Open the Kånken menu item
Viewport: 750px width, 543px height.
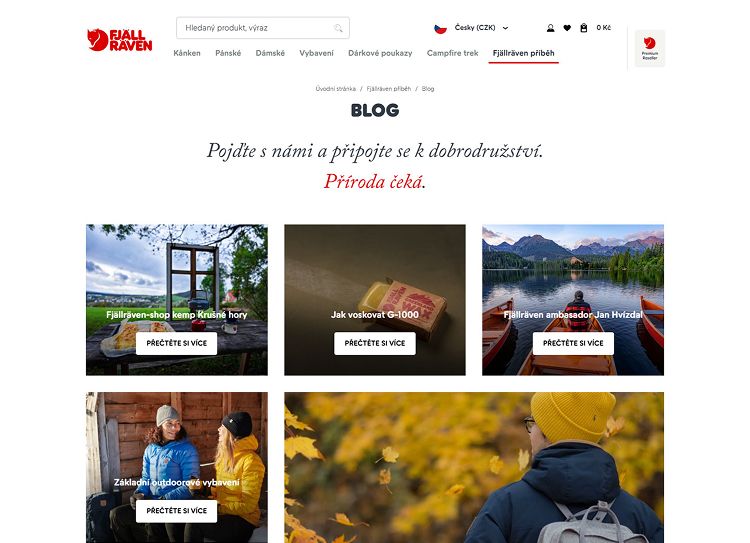pos(187,53)
